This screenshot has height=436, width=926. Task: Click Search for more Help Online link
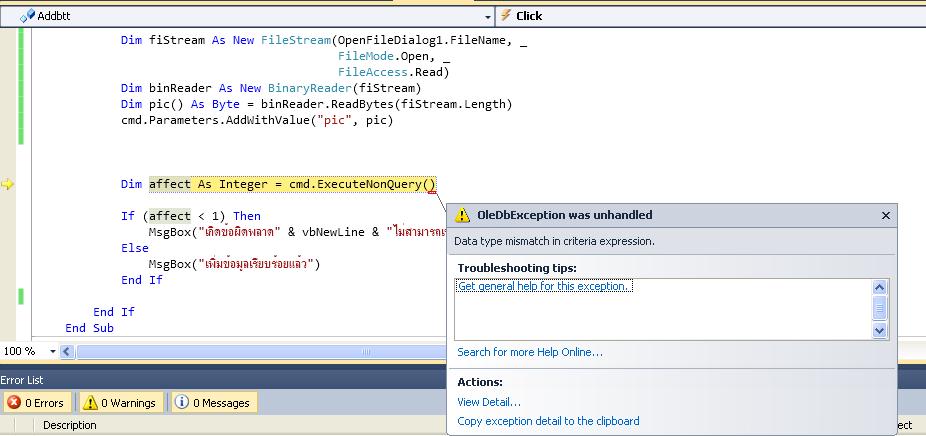point(529,352)
